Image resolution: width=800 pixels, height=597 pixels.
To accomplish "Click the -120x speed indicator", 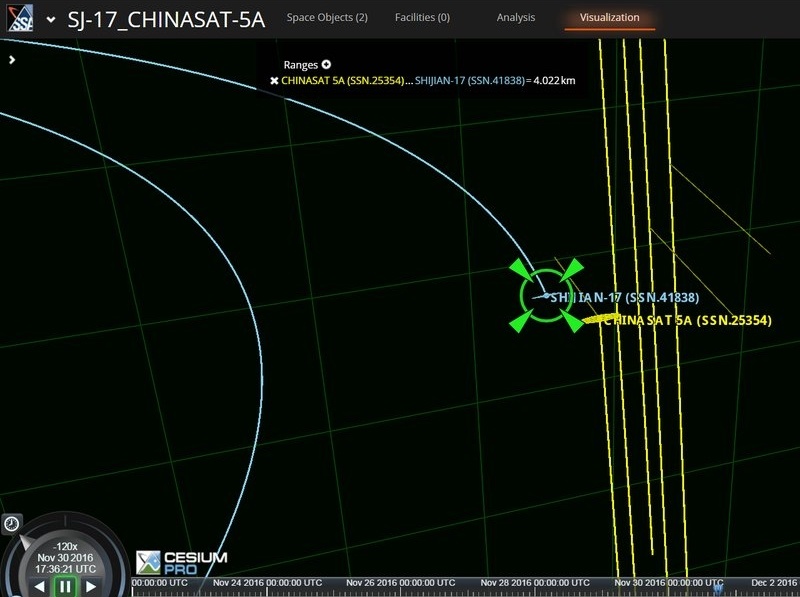I will 65,546.
